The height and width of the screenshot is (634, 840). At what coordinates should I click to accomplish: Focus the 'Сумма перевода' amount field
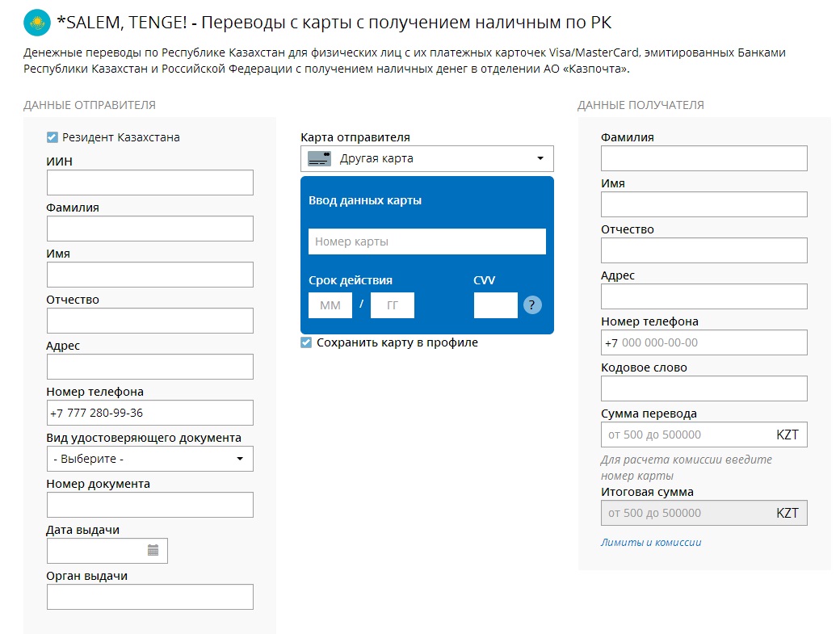click(687, 435)
